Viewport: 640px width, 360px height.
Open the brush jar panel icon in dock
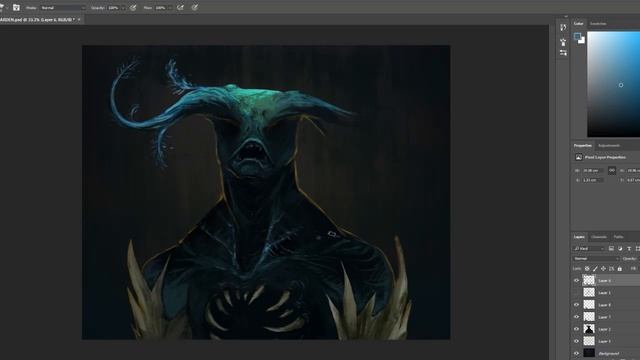(x=563, y=42)
